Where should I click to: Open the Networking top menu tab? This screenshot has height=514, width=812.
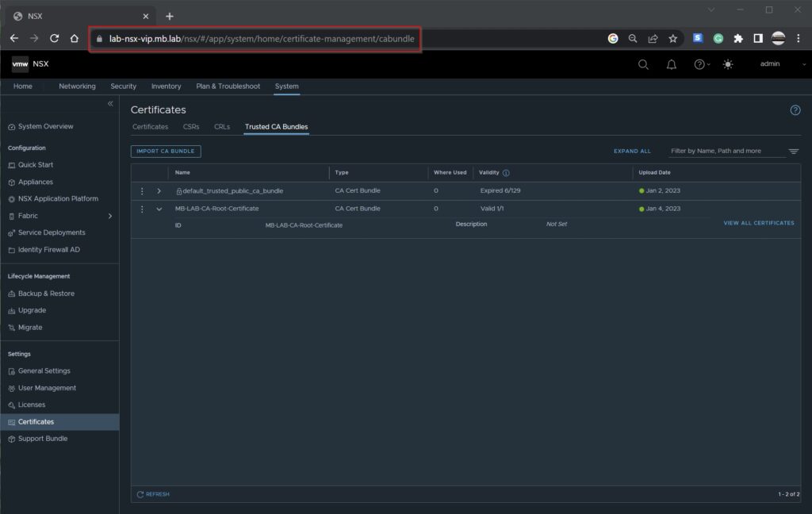[x=77, y=86]
